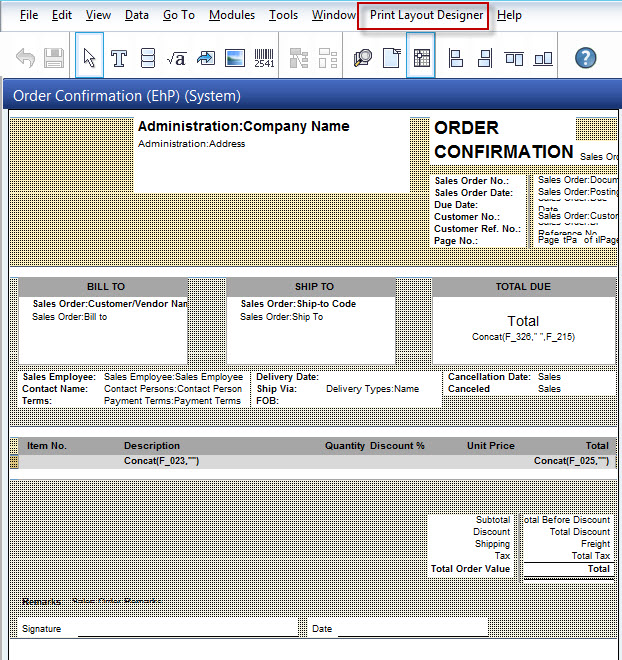Select the Cancellation Date: label

coord(489,377)
